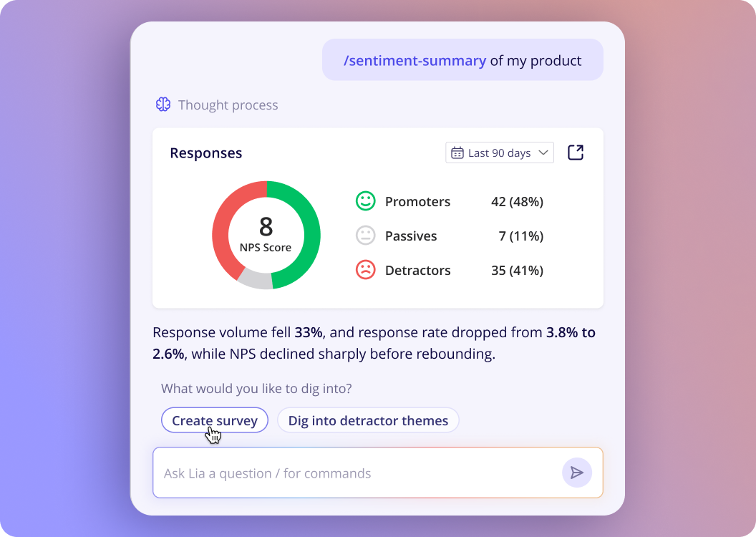Open responses in external view icon
The image size is (756, 537).
click(576, 153)
